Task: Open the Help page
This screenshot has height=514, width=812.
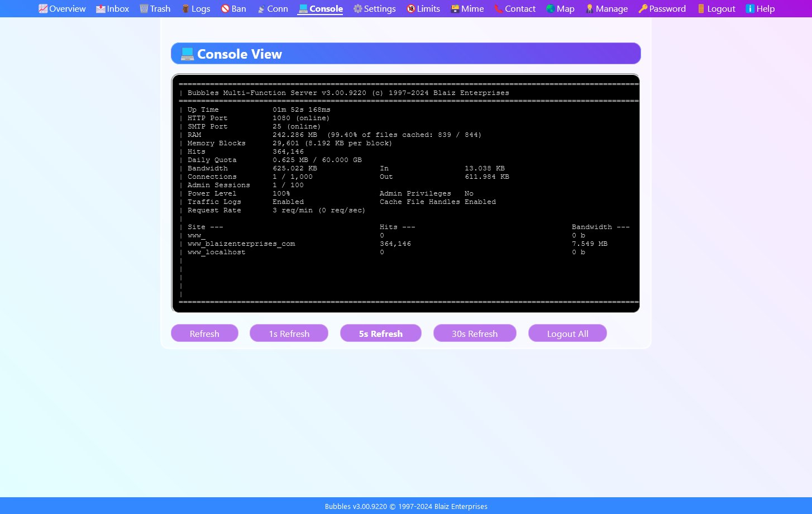Action: pyautogui.click(x=760, y=9)
